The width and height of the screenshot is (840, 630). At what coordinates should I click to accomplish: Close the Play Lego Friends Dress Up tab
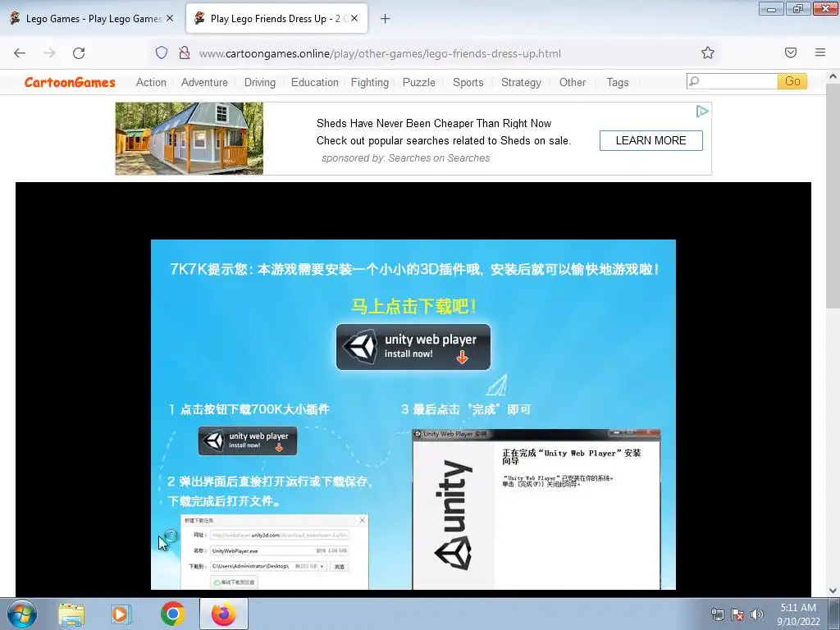click(354, 18)
